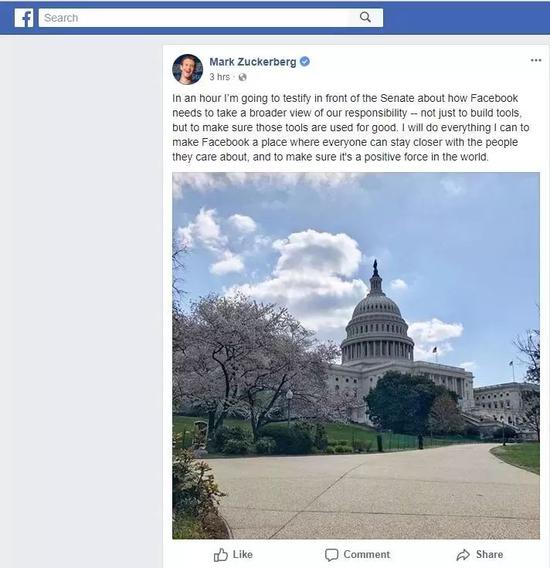The image size is (550, 568).
Task: Click the empty gray sidebar beside the post
Action: point(81,290)
